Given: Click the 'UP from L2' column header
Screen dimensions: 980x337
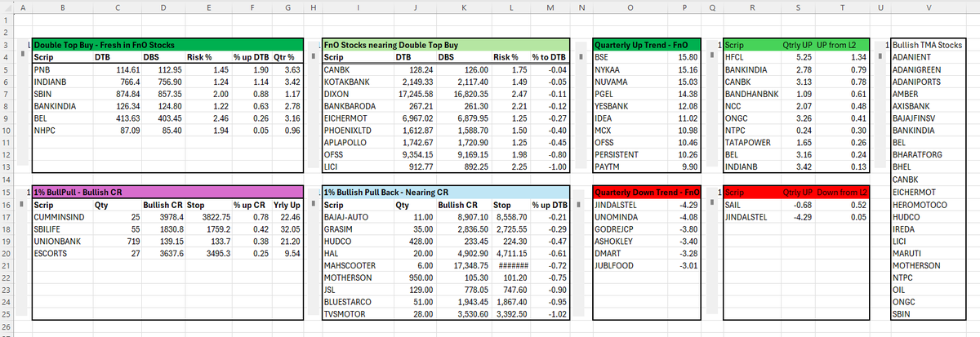Looking at the screenshot, I should [x=841, y=45].
